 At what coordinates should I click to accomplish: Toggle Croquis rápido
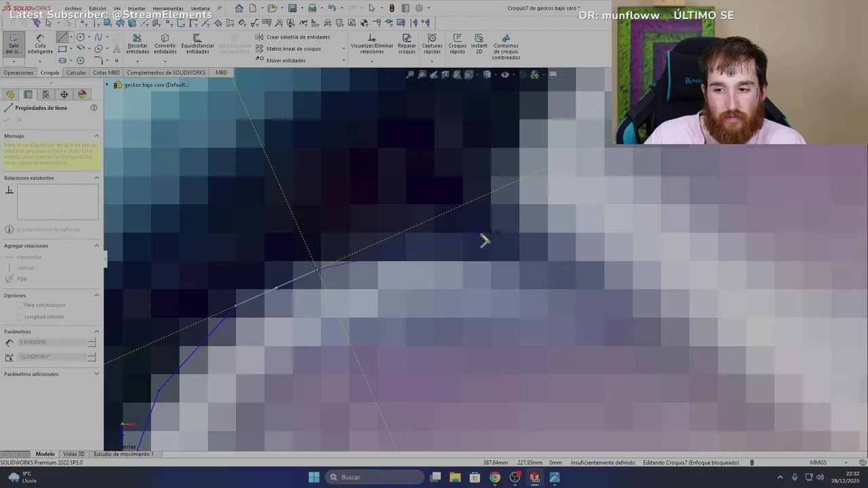coord(457,44)
